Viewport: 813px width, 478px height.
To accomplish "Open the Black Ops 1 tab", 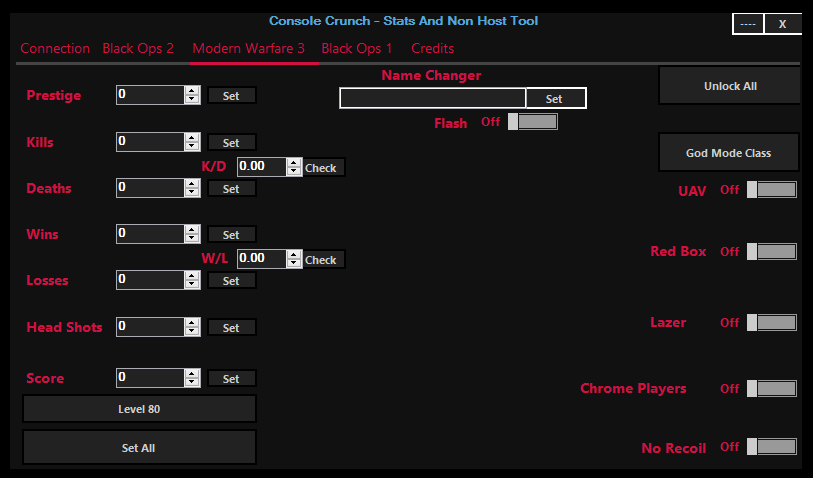I will point(357,49).
